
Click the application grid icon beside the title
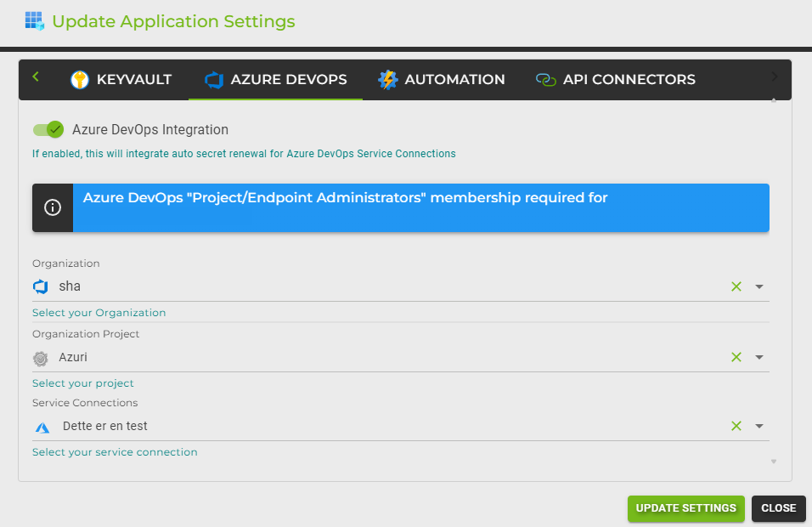pos(35,21)
